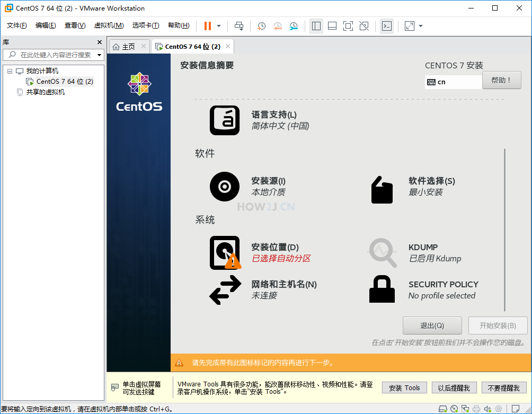
Task: Click the network adapter status icon
Action: pyautogui.click(x=465, y=409)
